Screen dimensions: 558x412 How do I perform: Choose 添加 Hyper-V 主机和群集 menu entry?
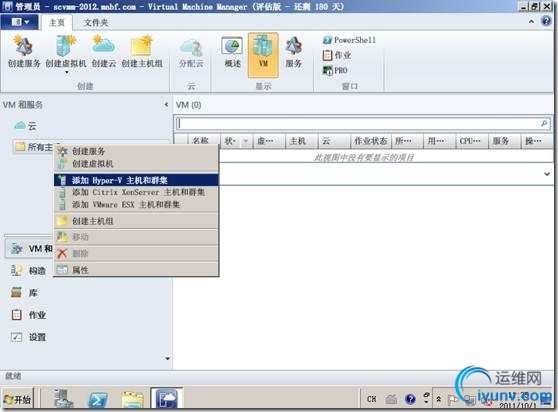(x=136, y=180)
